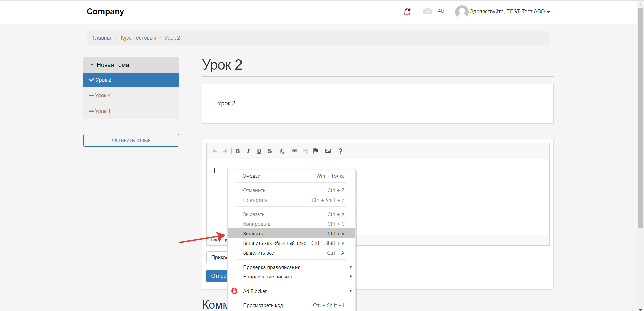Go to Главная in the breadcrumb
Image resolution: width=644 pixels, height=311 pixels.
[102, 38]
